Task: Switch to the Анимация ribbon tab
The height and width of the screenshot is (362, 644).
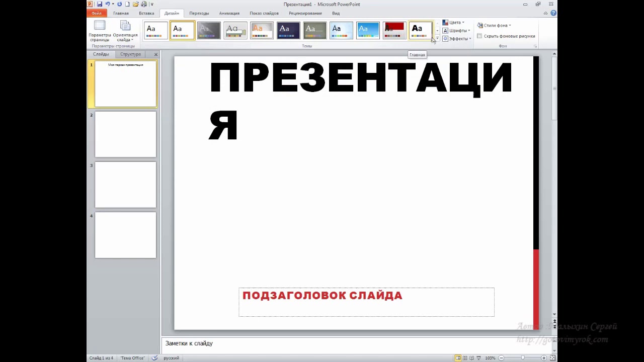Action: tap(229, 13)
